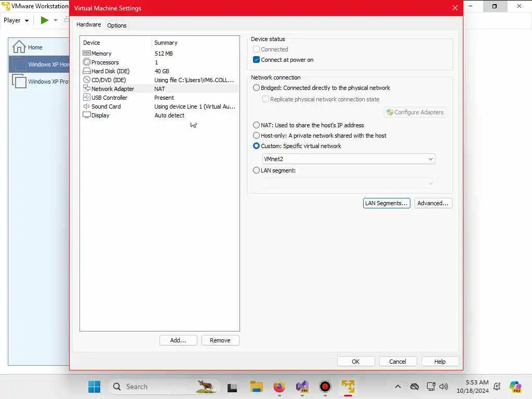Click the volume speaker tray icon
Viewport: 532px width, 399px height.
444,387
